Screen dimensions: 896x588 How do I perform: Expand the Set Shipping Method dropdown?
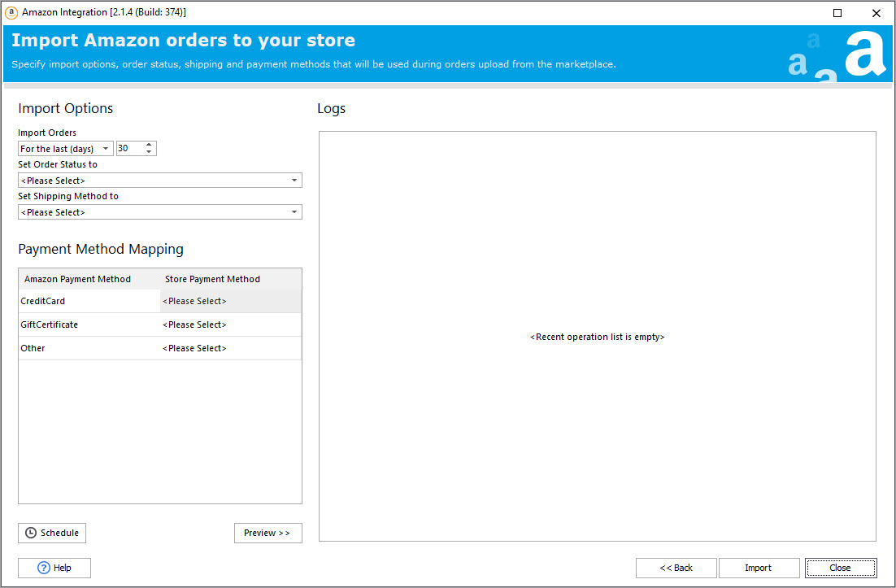pos(160,212)
